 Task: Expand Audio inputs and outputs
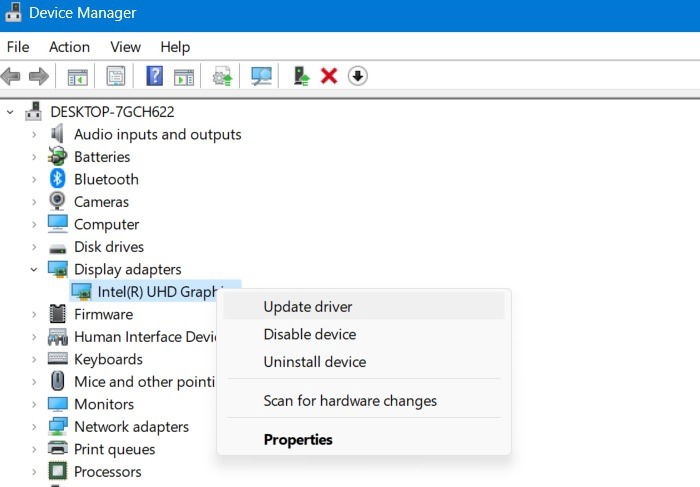34,134
